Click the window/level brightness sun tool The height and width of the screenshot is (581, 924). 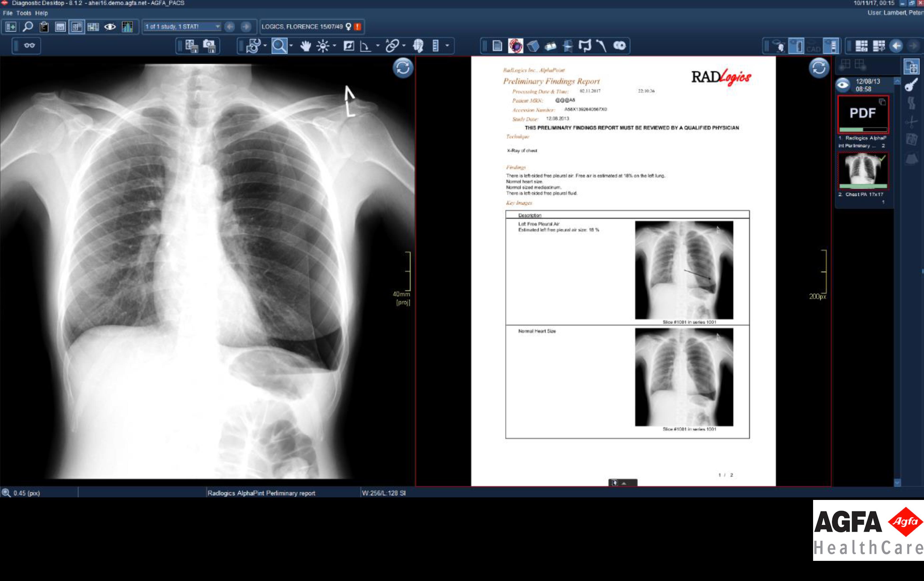click(323, 46)
